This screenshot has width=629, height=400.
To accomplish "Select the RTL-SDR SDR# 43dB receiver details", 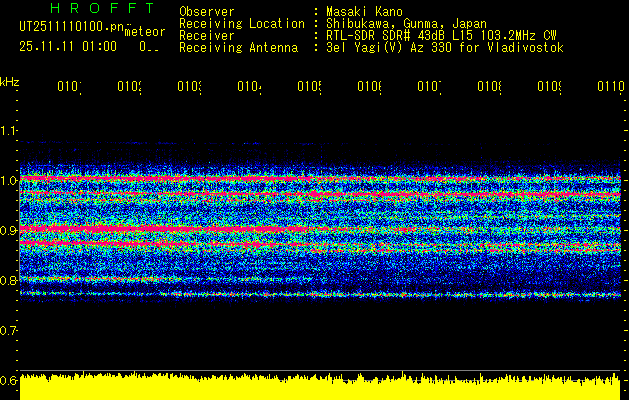I will pos(441,36).
